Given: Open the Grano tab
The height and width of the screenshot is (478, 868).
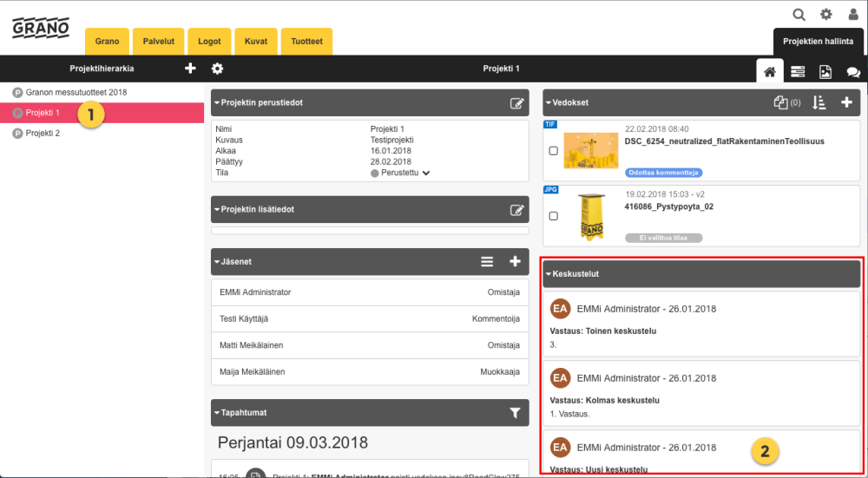Looking at the screenshot, I should (107, 42).
